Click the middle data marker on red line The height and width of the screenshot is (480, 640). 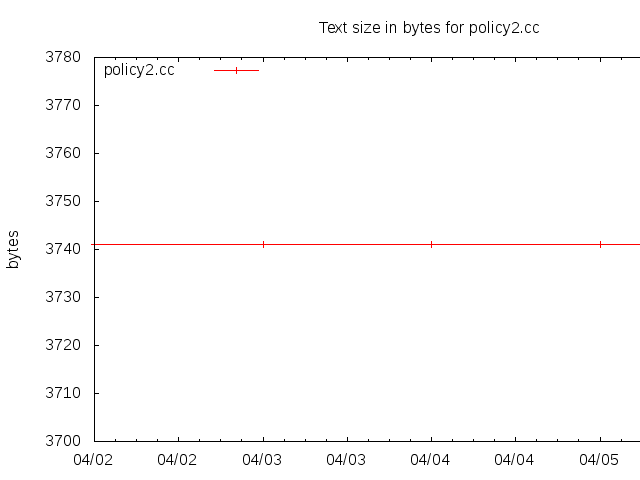coord(431,244)
